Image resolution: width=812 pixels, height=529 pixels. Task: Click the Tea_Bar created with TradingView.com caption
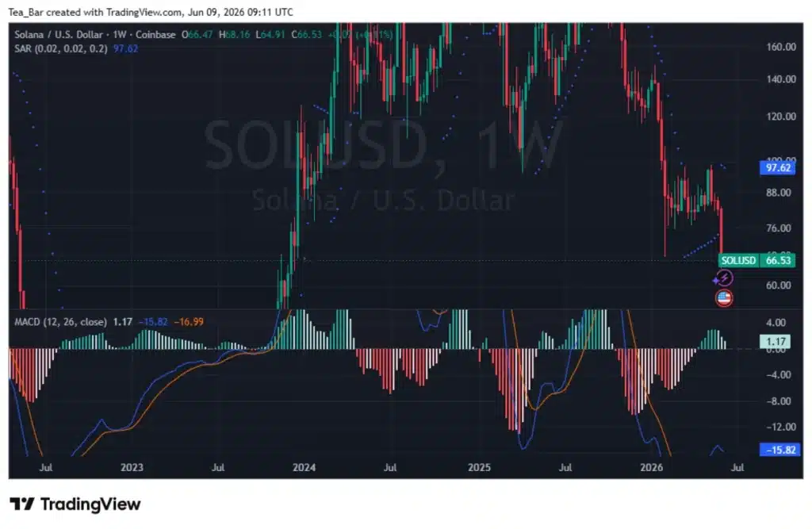pos(151,12)
